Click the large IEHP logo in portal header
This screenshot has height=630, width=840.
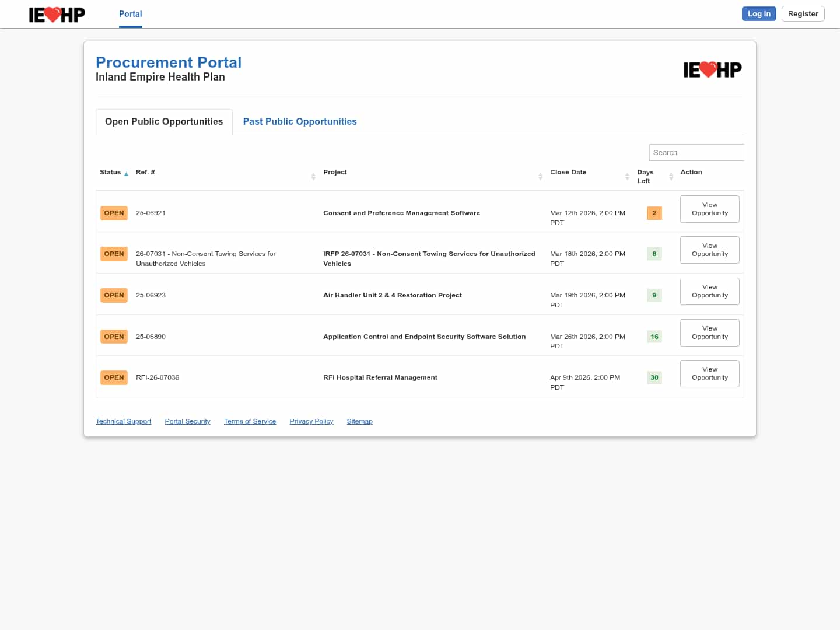(x=712, y=70)
